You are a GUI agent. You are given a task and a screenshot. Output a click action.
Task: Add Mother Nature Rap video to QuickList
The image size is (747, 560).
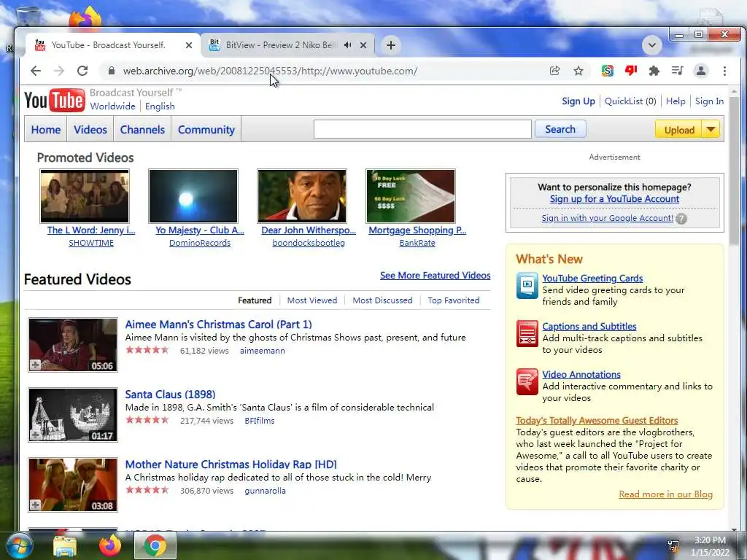[x=35, y=505]
